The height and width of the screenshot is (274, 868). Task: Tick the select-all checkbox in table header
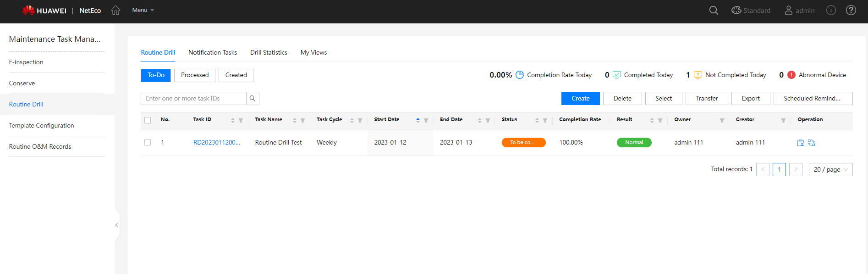148,120
